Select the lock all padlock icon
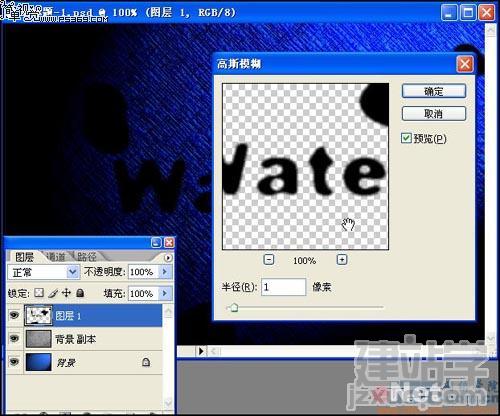This screenshot has height=416, width=500. (80, 293)
